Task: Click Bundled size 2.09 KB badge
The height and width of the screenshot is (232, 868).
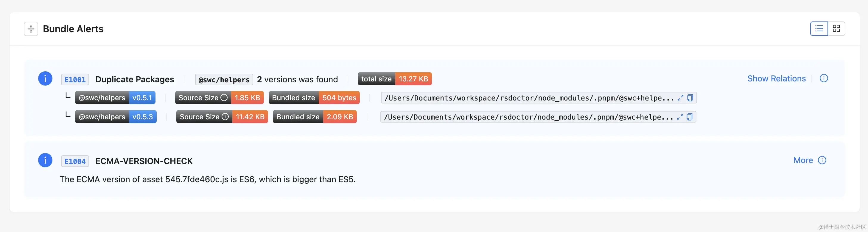Action: pyautogui.click(x=315, y=117)
